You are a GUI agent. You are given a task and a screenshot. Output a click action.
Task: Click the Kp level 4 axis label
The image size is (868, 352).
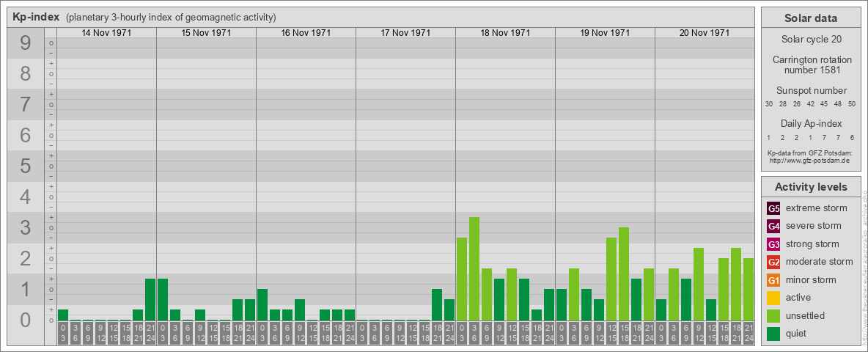(x=26, y=197)
